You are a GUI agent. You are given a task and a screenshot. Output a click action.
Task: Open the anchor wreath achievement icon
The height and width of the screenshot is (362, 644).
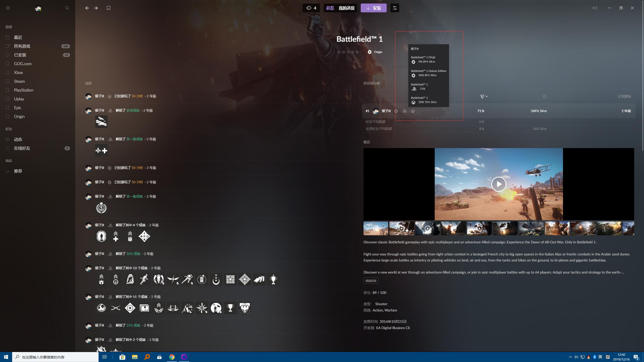point(101,208)
